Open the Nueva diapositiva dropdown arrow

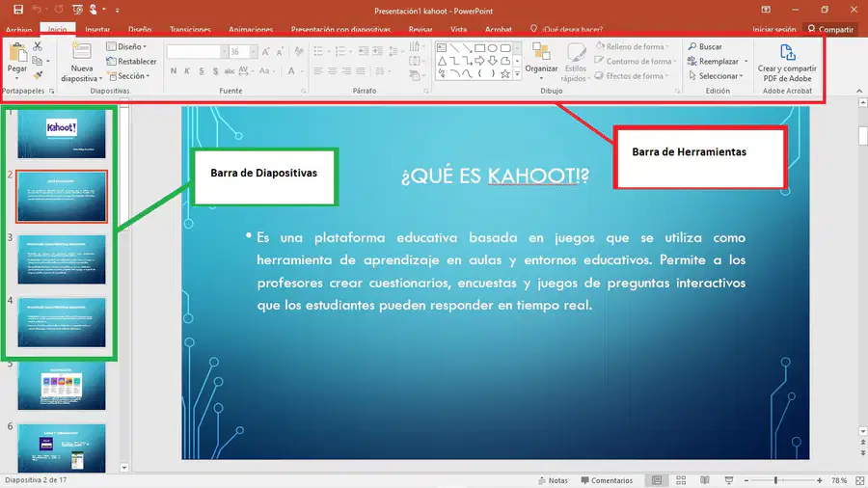100,79
